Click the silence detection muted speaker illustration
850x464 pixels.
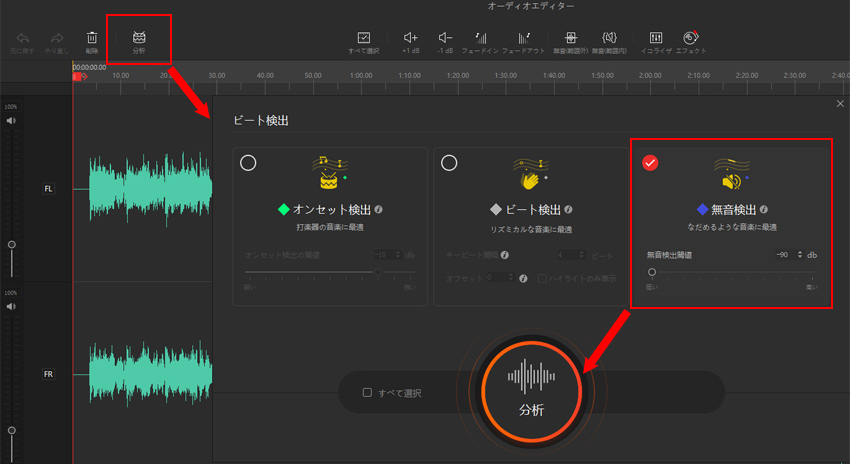point(732,173)
